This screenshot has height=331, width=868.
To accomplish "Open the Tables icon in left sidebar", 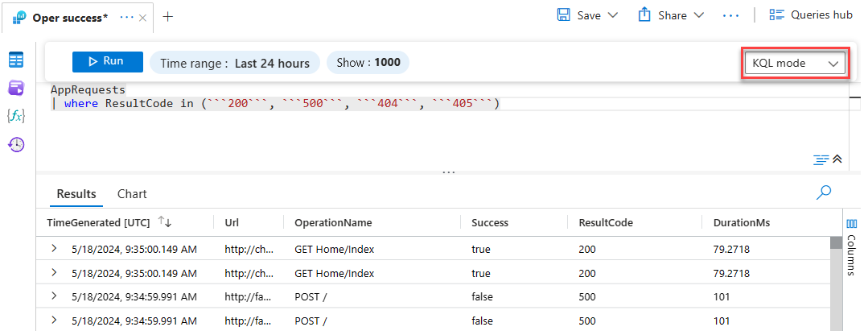I will pos(16,60).
